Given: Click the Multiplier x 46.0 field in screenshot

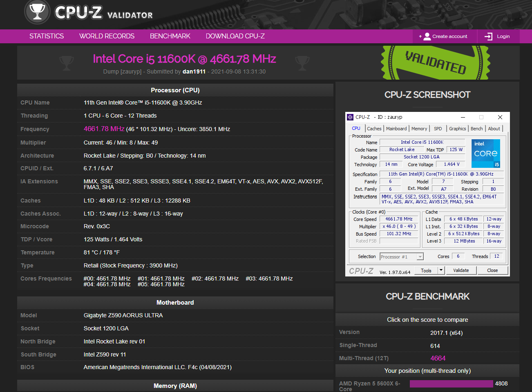Looking at the screenshot, I should pyautogui.click(x=399, y=227).
